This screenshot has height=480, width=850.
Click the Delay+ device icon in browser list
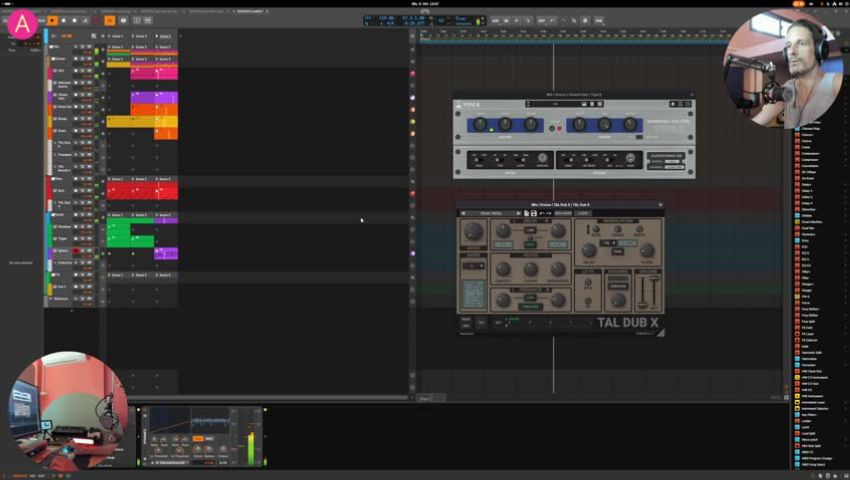click(x=798, y=184)
